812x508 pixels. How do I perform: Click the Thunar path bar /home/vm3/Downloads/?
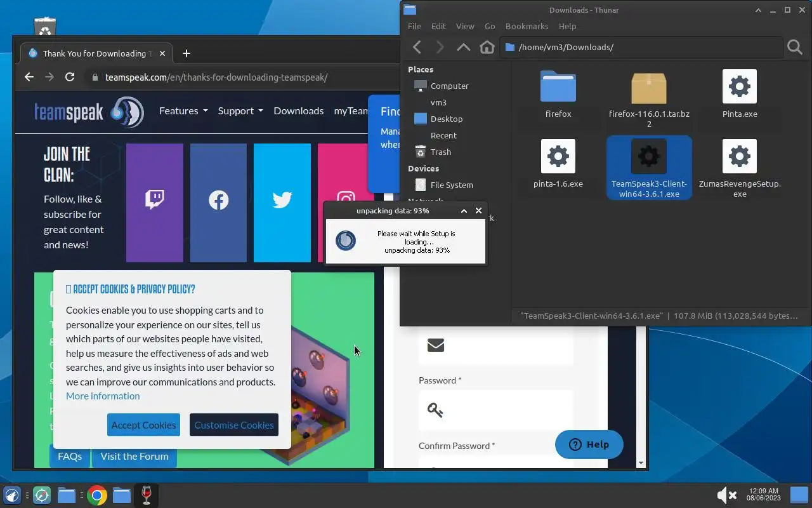(641, 47)
